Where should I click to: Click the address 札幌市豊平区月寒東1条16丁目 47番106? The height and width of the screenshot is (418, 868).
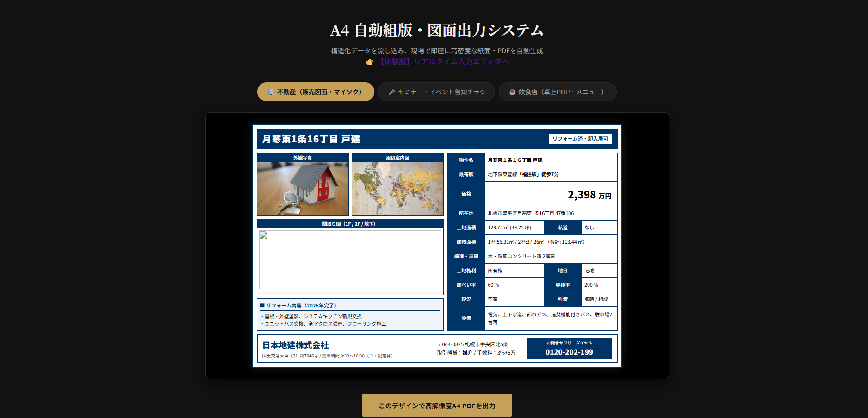pos(531,213)
